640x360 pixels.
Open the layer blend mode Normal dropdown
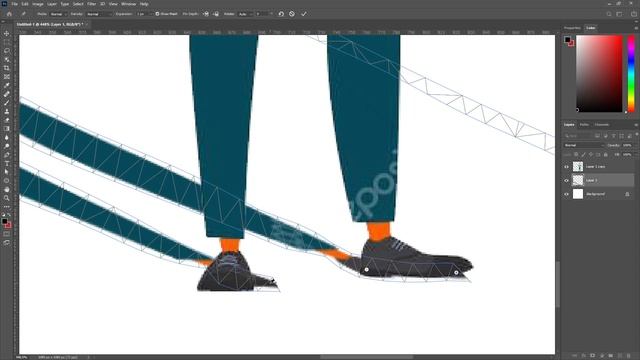(584, 145)
